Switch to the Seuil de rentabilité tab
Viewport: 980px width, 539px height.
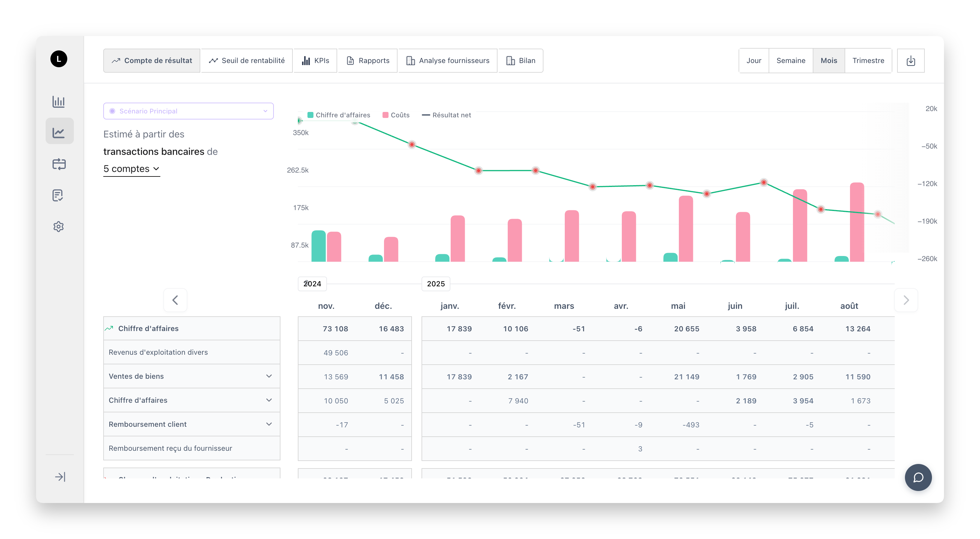pos(246,60)
